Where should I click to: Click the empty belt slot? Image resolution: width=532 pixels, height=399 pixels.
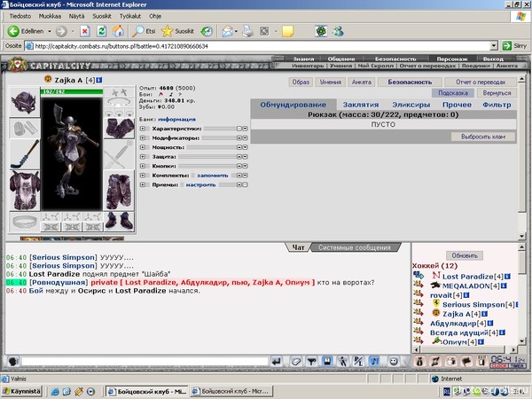tap(25, 222)
